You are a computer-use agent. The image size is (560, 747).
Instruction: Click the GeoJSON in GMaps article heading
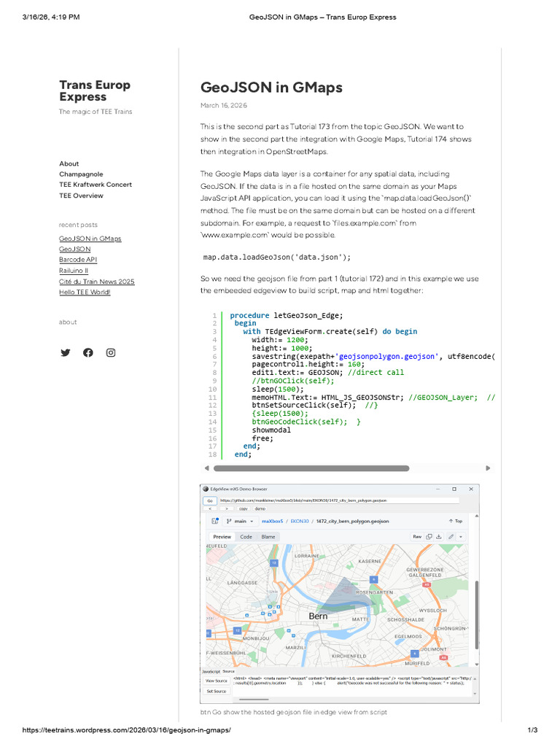[271, 88]
